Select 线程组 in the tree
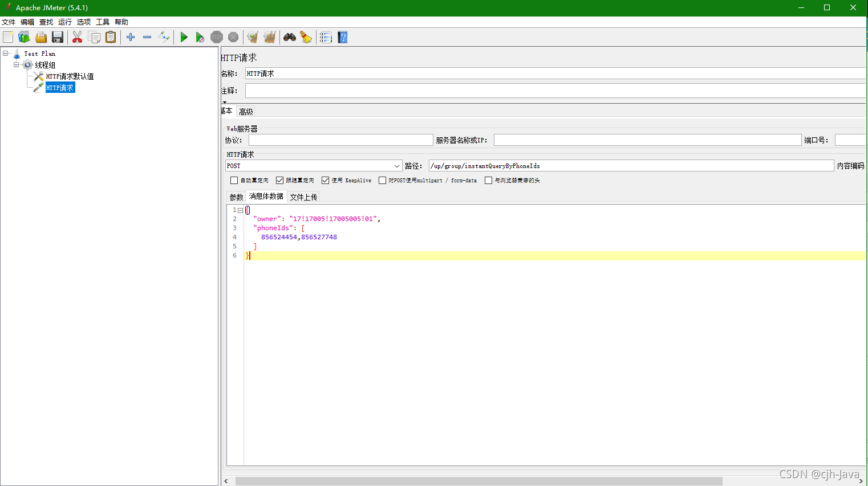The image size is (868, 486). (x=45, y=65)
